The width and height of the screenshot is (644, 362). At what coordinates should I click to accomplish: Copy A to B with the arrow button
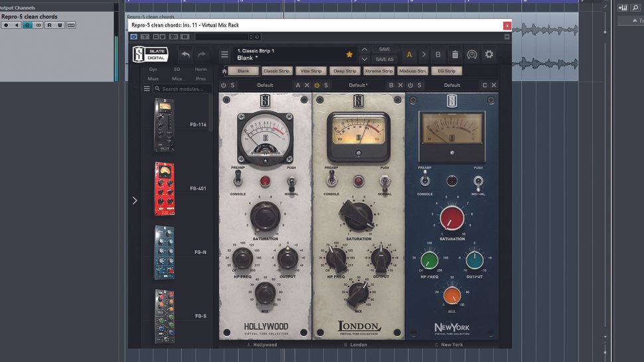tap(424, 54)
